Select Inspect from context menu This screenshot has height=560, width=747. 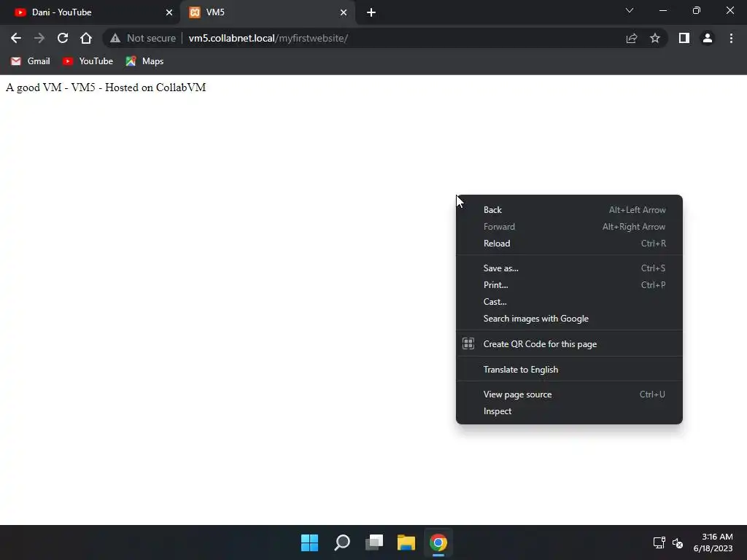(569, 411)
